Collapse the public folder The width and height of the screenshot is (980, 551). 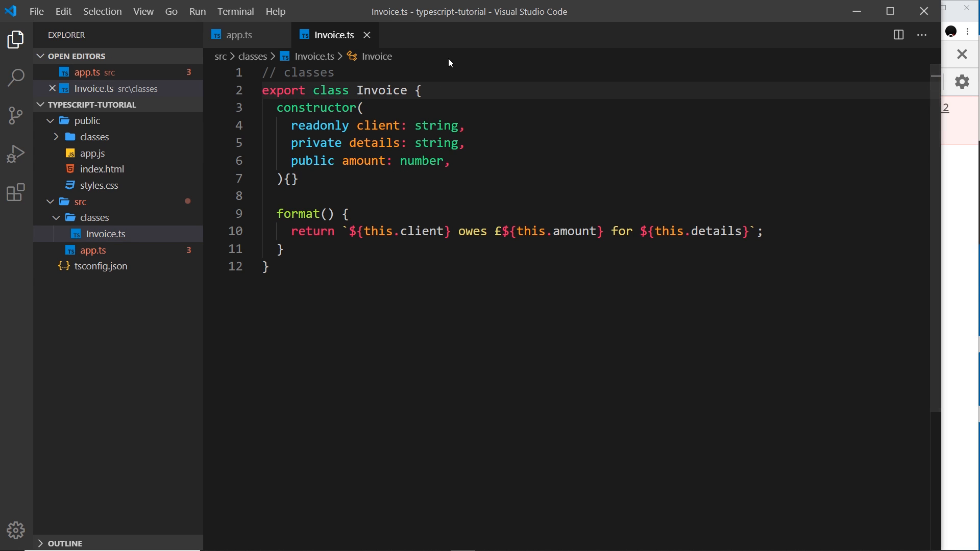coord(50,120)
